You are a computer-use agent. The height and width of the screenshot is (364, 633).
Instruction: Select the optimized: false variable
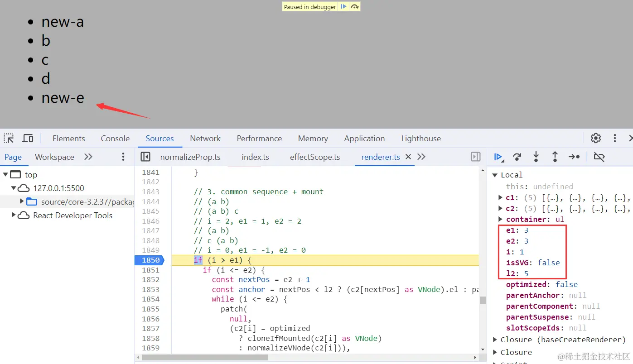pyautogui.click(x=542, y=284)
